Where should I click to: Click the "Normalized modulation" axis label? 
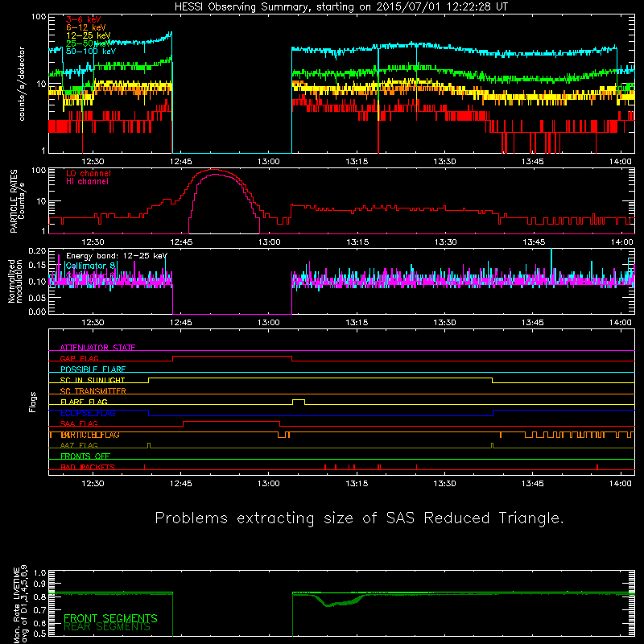[x=15, y=281]
